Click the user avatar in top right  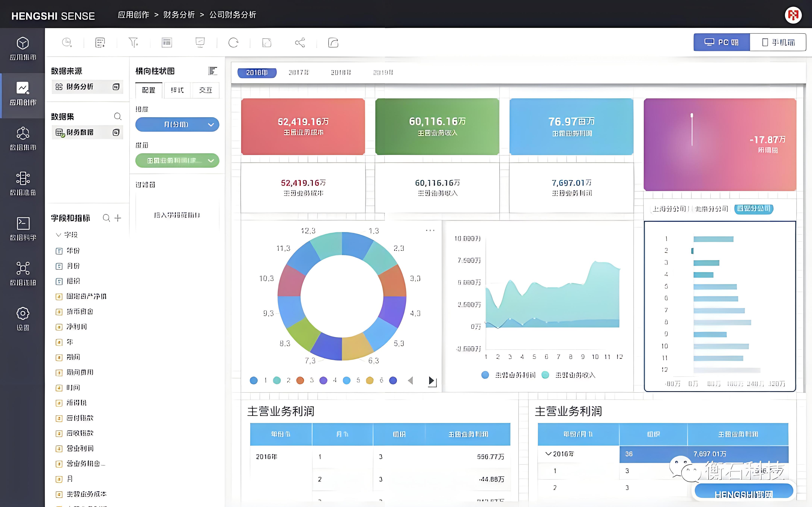pyautogui.click(x=793, y=15)
